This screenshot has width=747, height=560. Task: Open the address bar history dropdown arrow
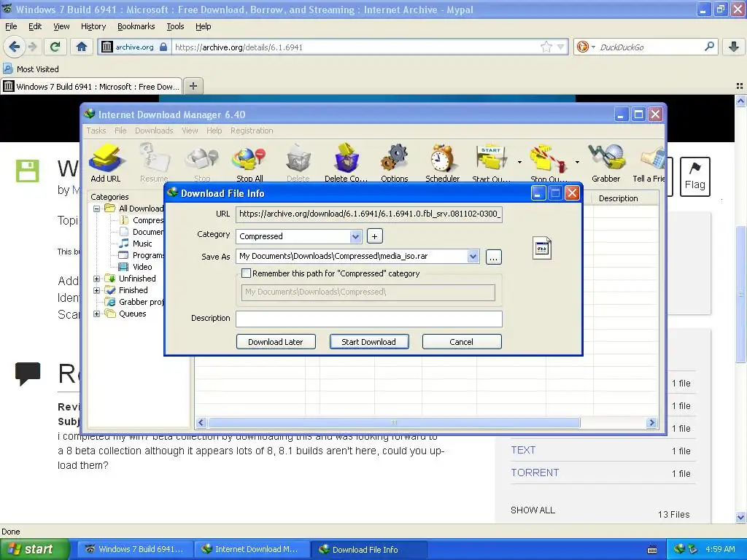(x=561, y=47)
